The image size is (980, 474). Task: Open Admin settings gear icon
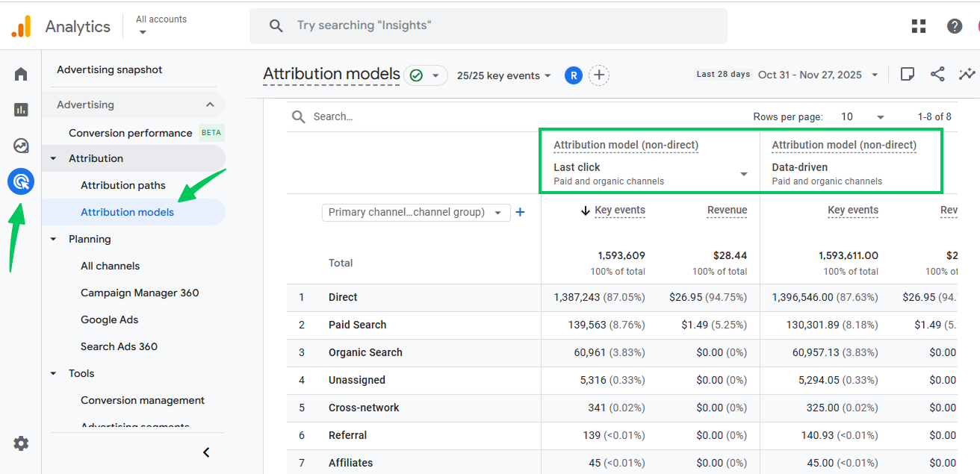[21, 443]
